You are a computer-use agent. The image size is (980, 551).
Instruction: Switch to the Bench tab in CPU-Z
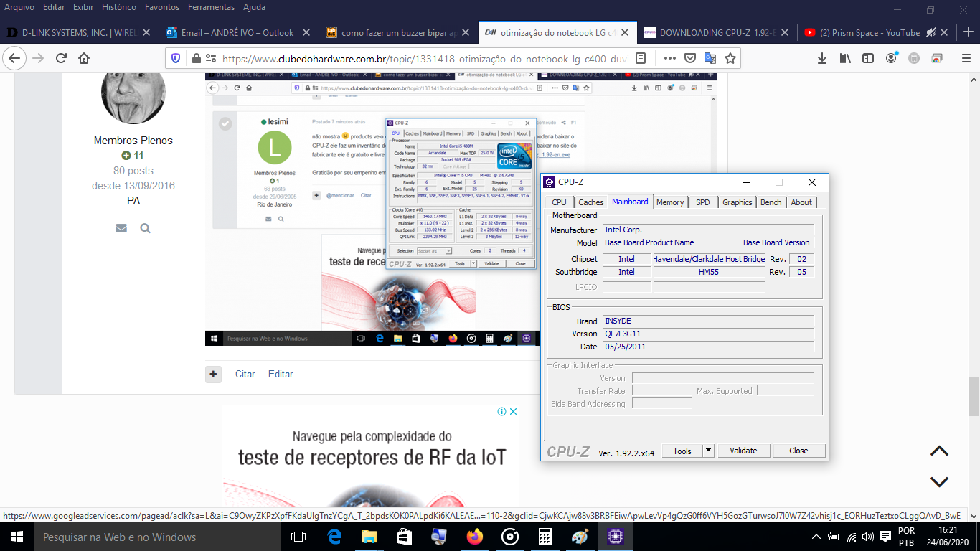(x=771, y=202)
